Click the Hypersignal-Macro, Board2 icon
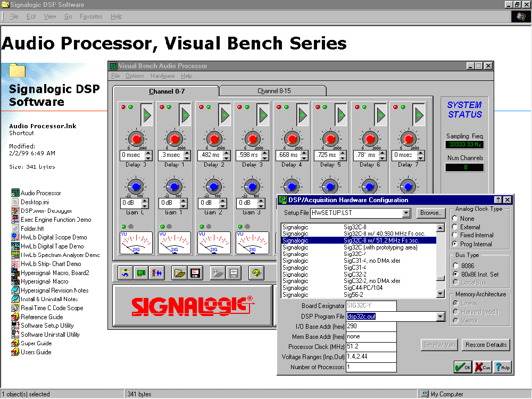This screenshot has width=532, height=399. [x=15, y=272]
